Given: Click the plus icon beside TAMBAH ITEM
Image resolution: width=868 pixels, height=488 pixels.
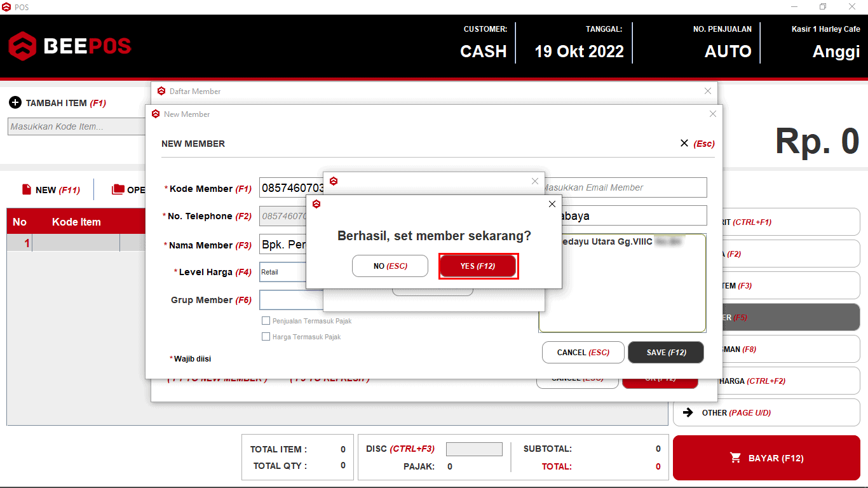Looking at the screenshot, I should click(15, 103).
